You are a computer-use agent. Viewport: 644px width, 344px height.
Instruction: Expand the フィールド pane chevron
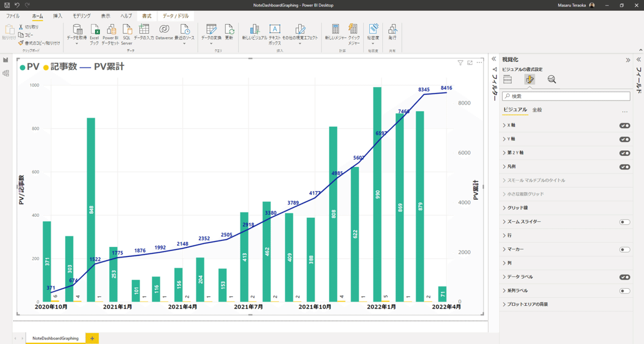639,59
